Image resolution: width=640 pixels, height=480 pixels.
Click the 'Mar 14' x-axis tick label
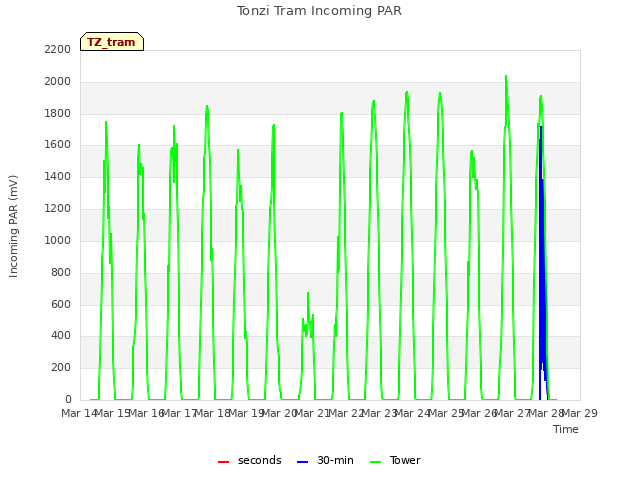(x=79, y=413)
